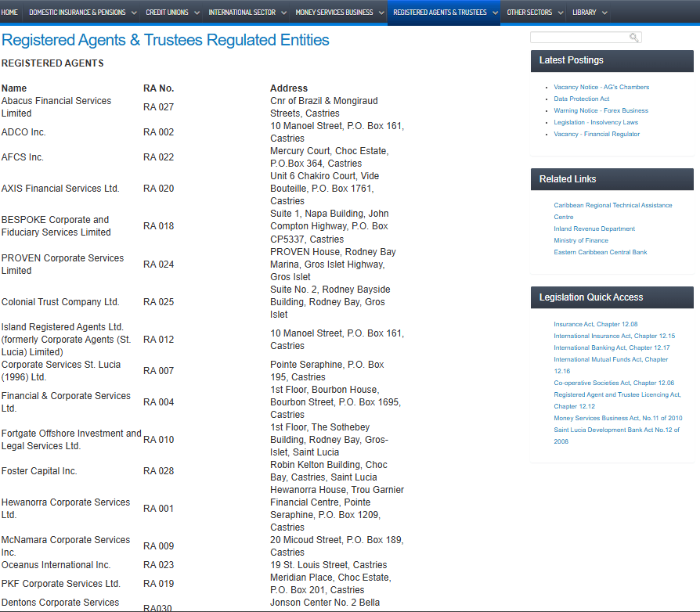700x612 pixels.
Task: Open International Insurance Act, Chapter 12.15
Action: click(615, 336)
